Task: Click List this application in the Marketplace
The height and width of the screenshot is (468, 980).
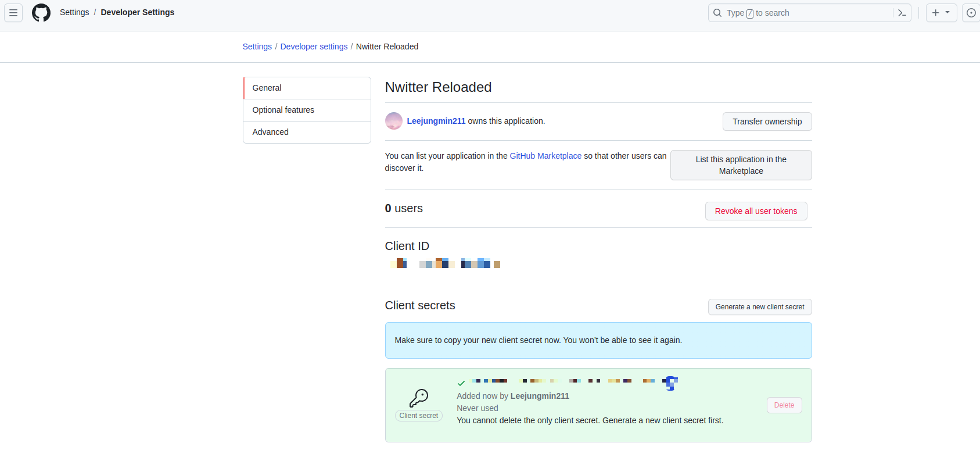Action: tap(741, 165)
